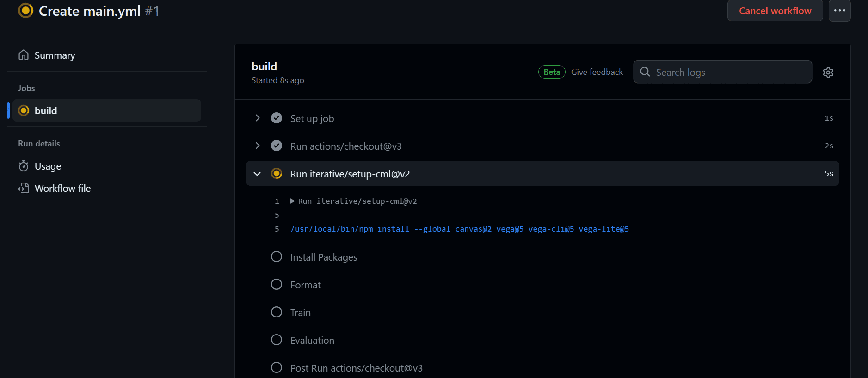Image resolution: width=868 pixels, height=378 pixels.
Task: Select the build job in sidebar
Action: pyautogui.click(x=106, y=110)
